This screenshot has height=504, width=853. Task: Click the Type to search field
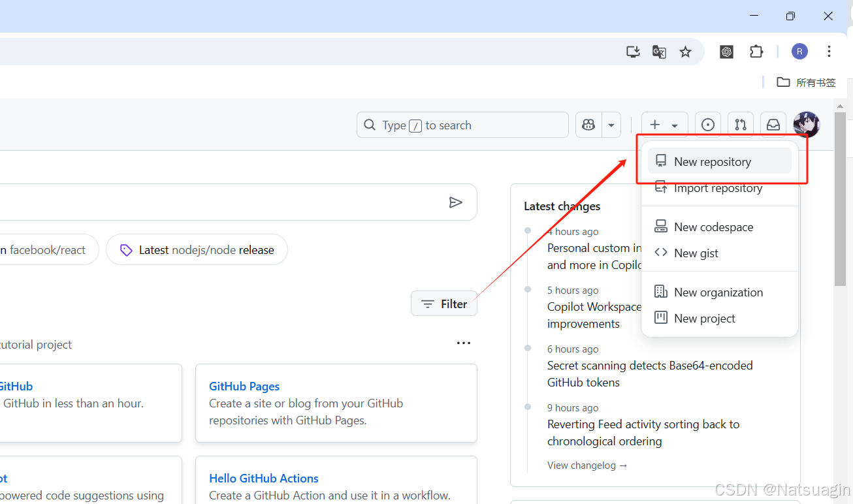(x=462, y=125)
